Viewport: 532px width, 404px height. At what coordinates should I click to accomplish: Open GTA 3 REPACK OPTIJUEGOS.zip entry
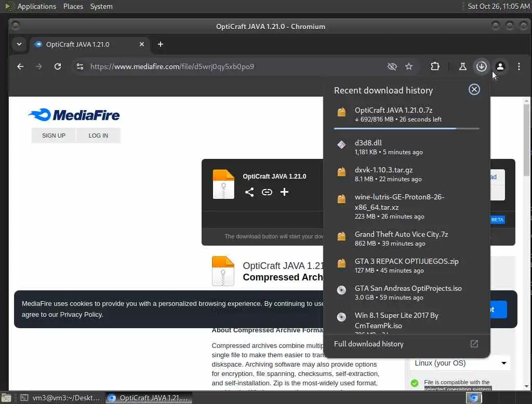pyautogui.click(x=406, y=265)
